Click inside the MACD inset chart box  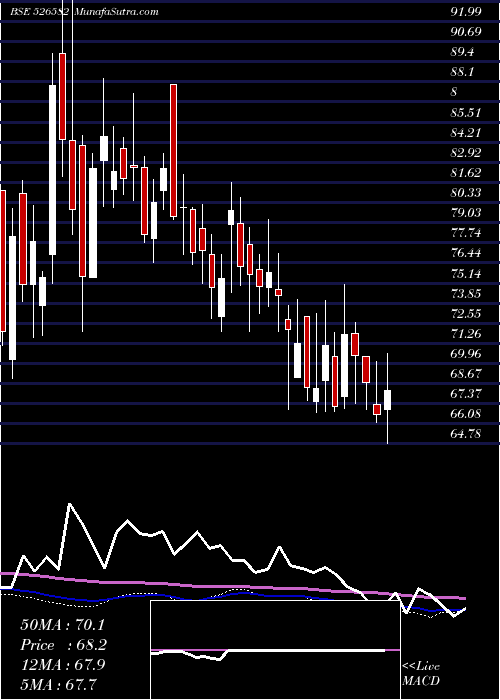[275, 650]
